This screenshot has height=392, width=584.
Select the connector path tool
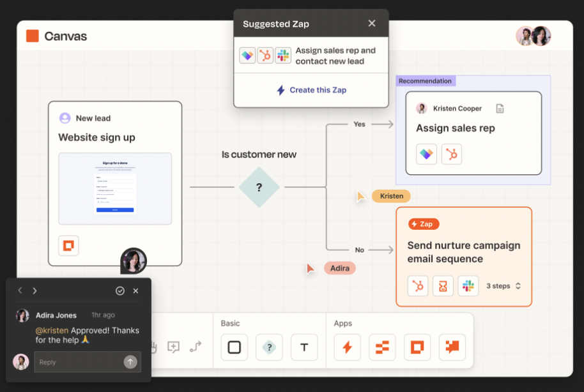coord(196,347)
